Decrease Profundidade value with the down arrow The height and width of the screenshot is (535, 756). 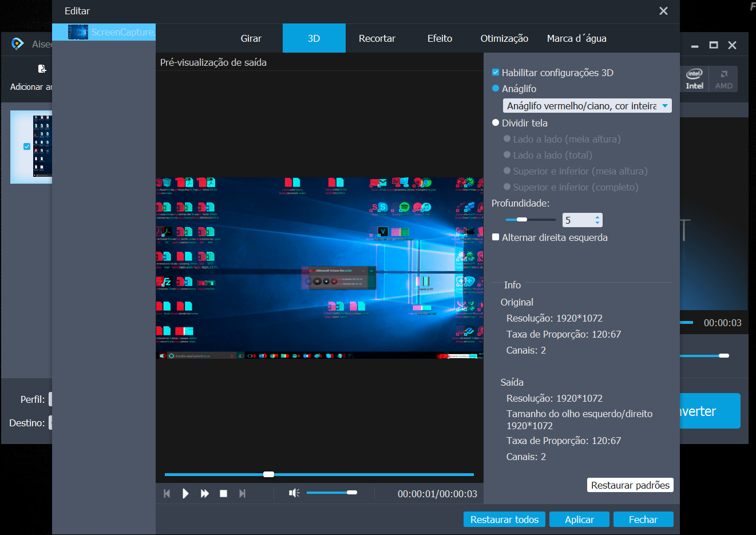pyautogui.click(x=597, y=223)
